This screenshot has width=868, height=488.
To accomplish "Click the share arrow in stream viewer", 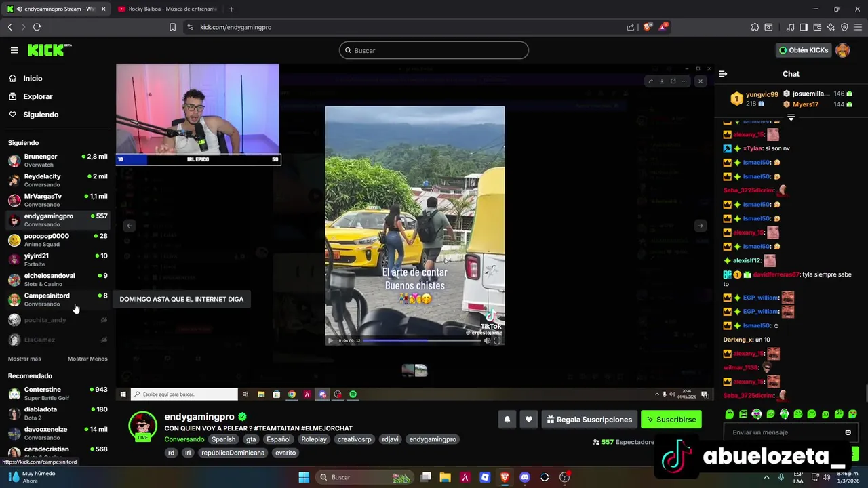I will click(650, 81).
